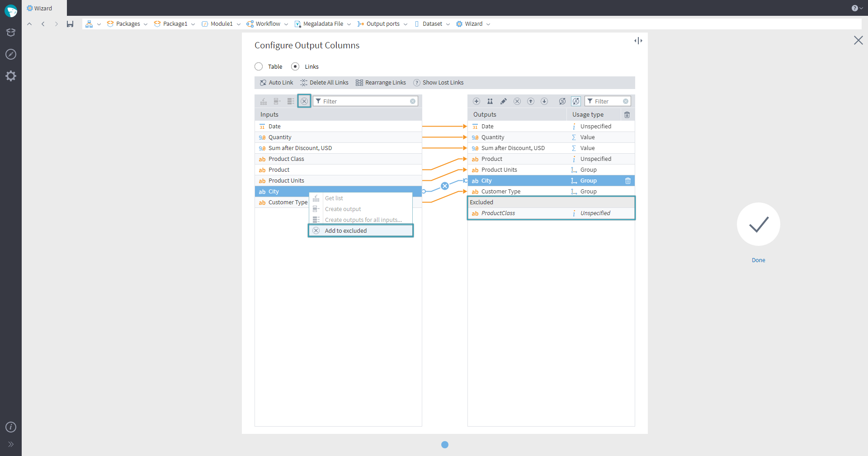Click the edit pencil icon in Outputs toolbar
The width and height of the screenshot is (868, 456).
pos(503,101)
